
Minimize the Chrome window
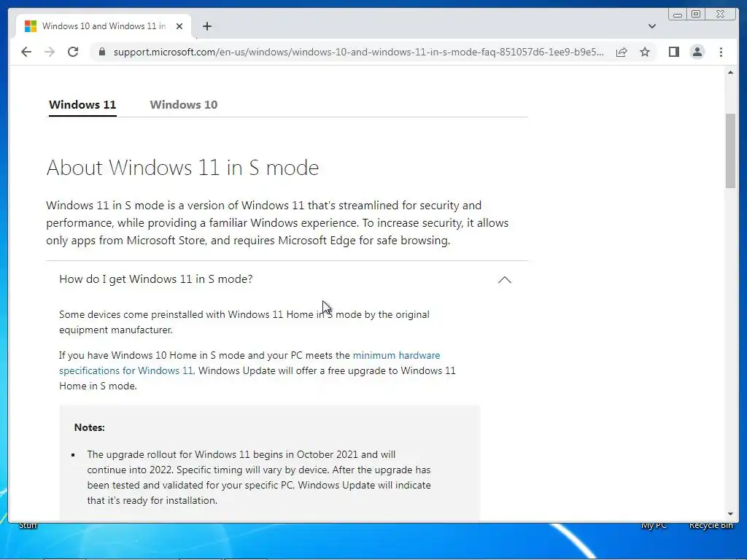tap(678, 15)
